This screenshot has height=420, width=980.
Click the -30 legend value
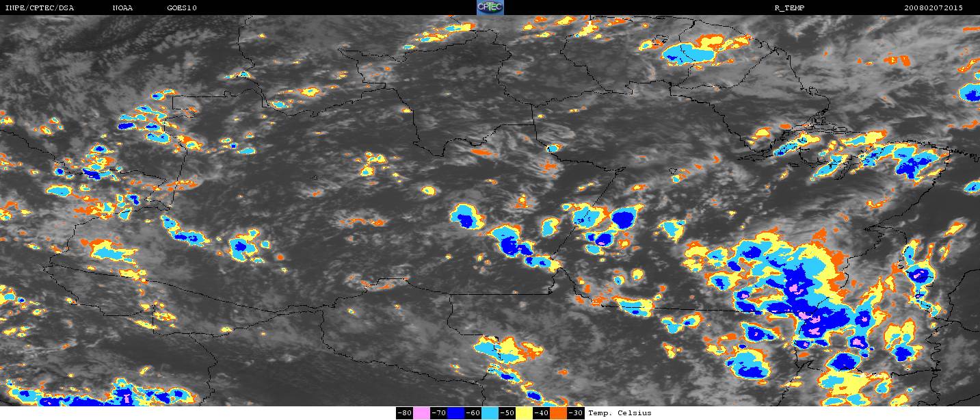576,413
